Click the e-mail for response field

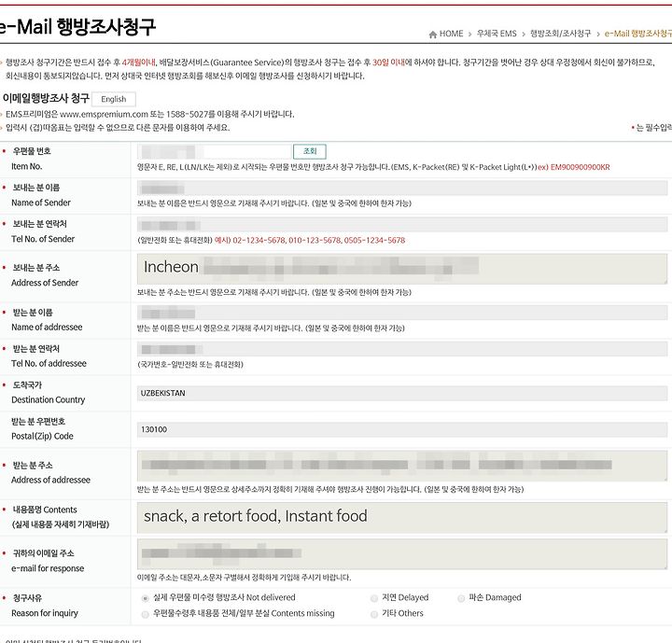(402, 554)
